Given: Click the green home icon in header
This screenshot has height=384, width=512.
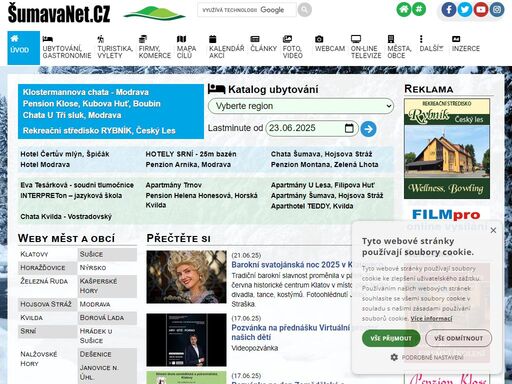Looking at the screenshot, I should pyautogui.click(x=403, y=9).
